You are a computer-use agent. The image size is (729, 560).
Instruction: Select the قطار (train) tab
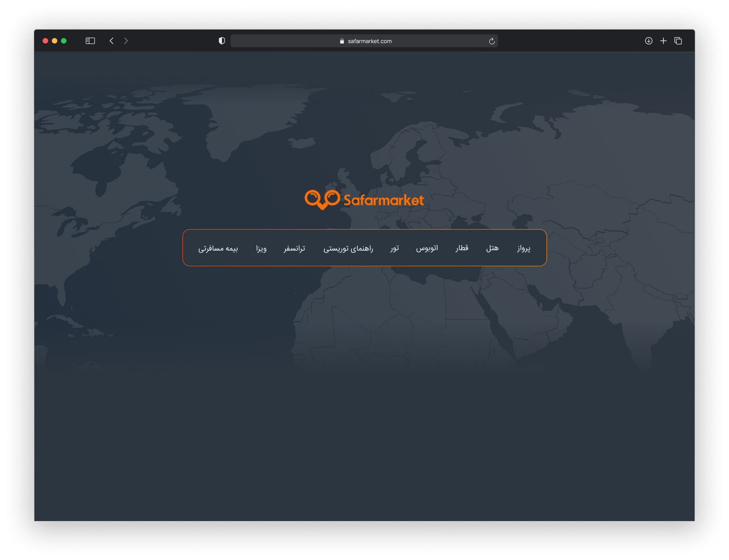point(462,248)
